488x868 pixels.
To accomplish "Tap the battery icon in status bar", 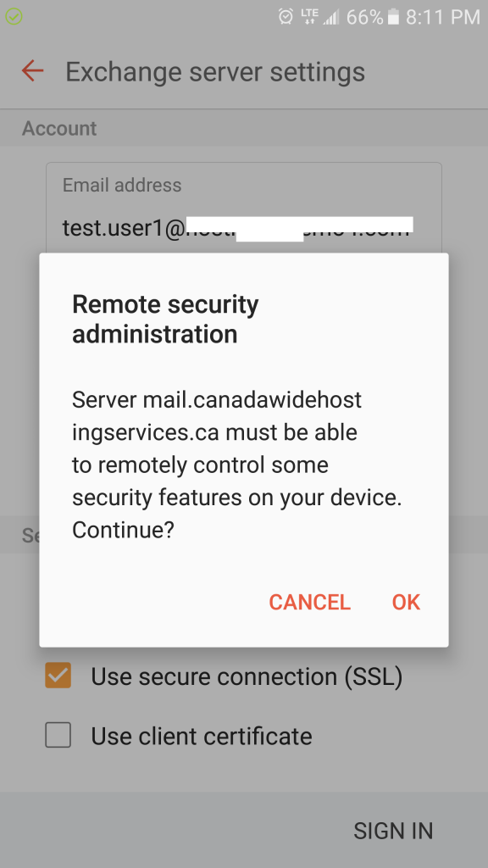I will (x=393, y=17).
